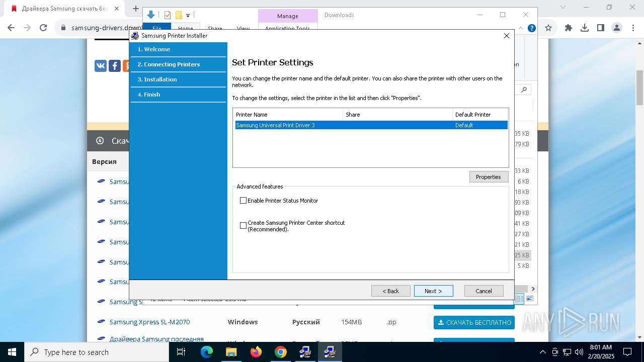Open Explorer quick access toolbar dropdown
Image resolution: width=644 pixels, height=362 pixels.
point(188,16)
